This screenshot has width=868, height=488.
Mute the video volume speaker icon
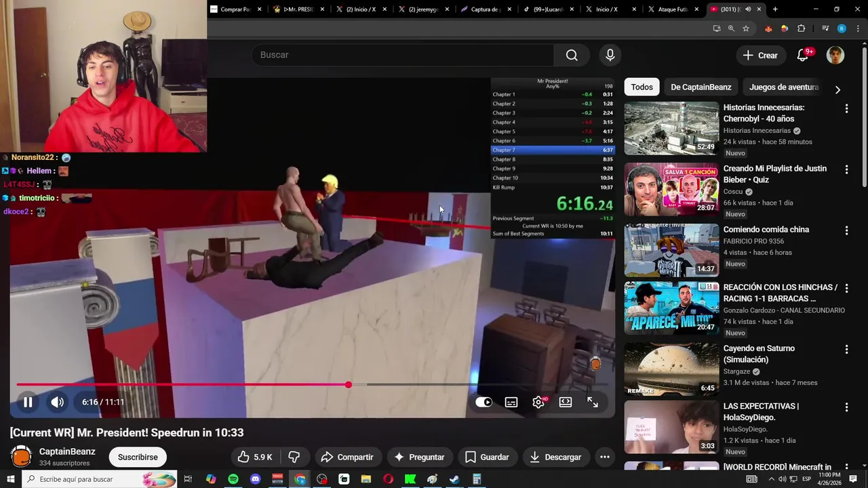(x=58, y=402)
